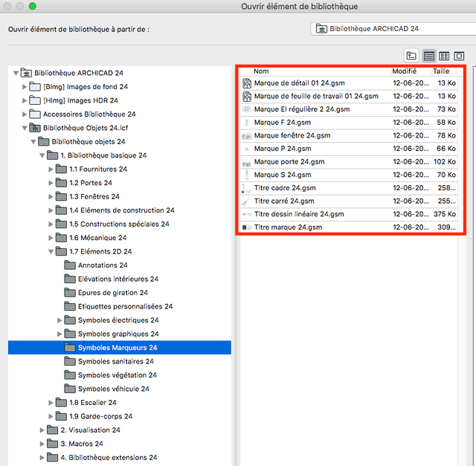Screen dimensions: 476x466
Task: Click the Marque S 24.gsm file icon
Action: click(x=247, y=175)
